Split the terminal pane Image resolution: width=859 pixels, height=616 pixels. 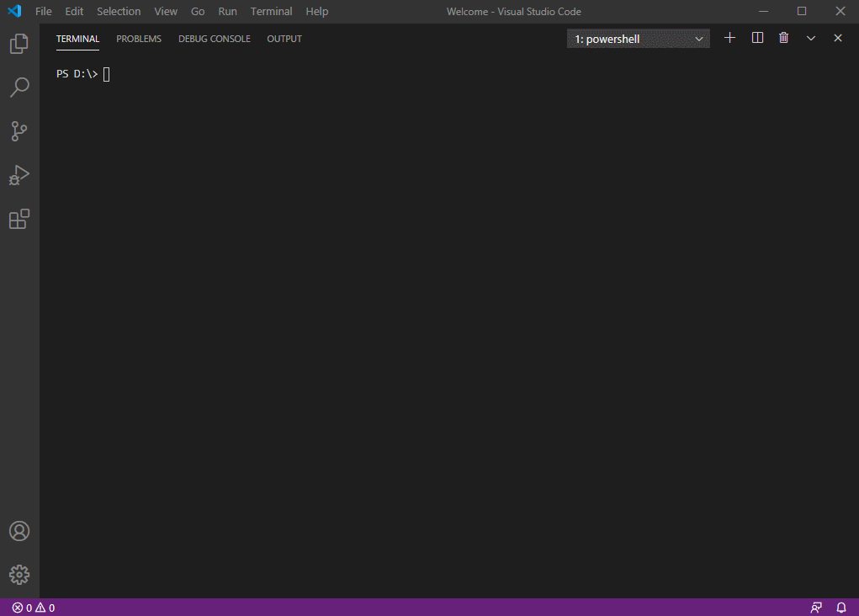(757, 38)
